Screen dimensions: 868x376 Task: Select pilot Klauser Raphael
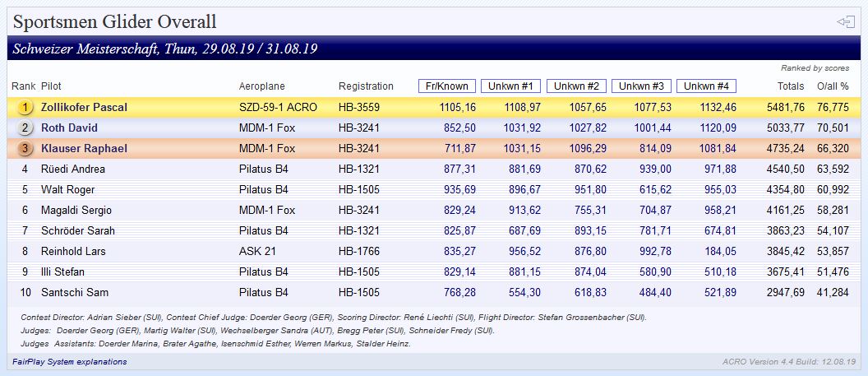(x=84, y=148)
